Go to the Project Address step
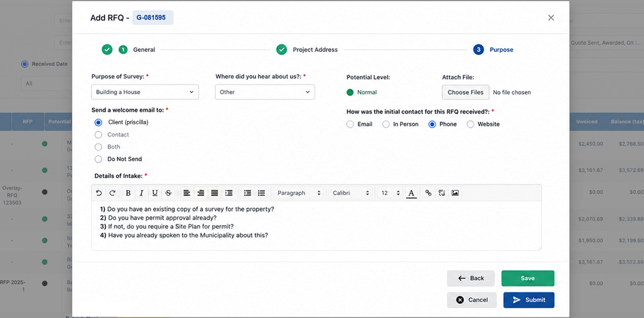 [315, 49]
